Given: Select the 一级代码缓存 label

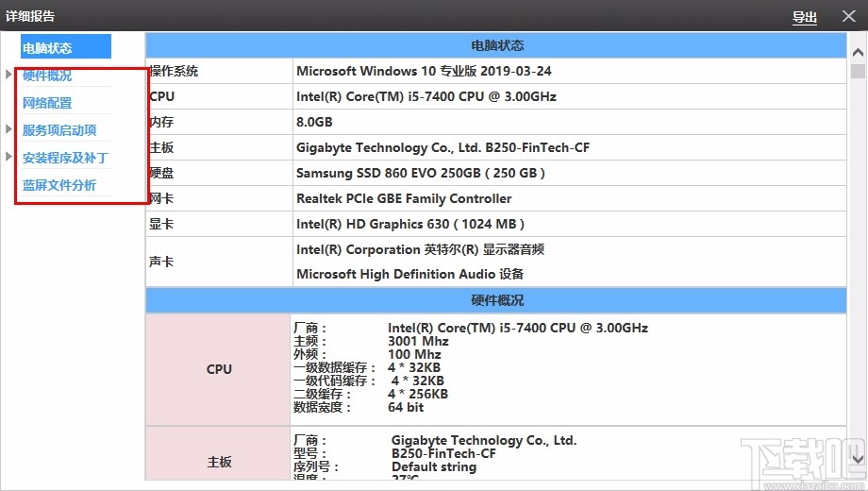Looking at the screenshot, I should [x=334, y=381].
